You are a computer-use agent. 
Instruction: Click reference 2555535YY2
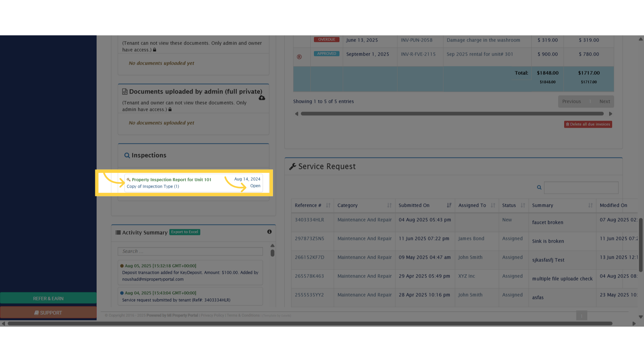click(x=309, y=295)
